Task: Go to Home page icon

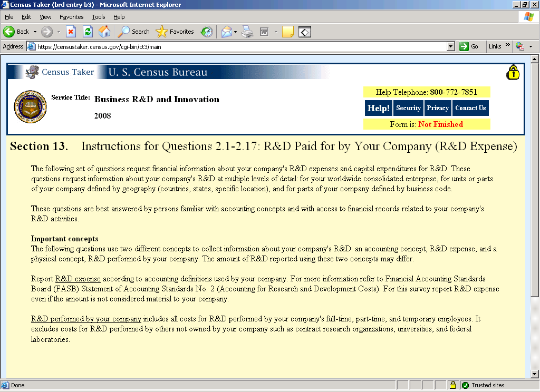Action: [x=104, y=32]
